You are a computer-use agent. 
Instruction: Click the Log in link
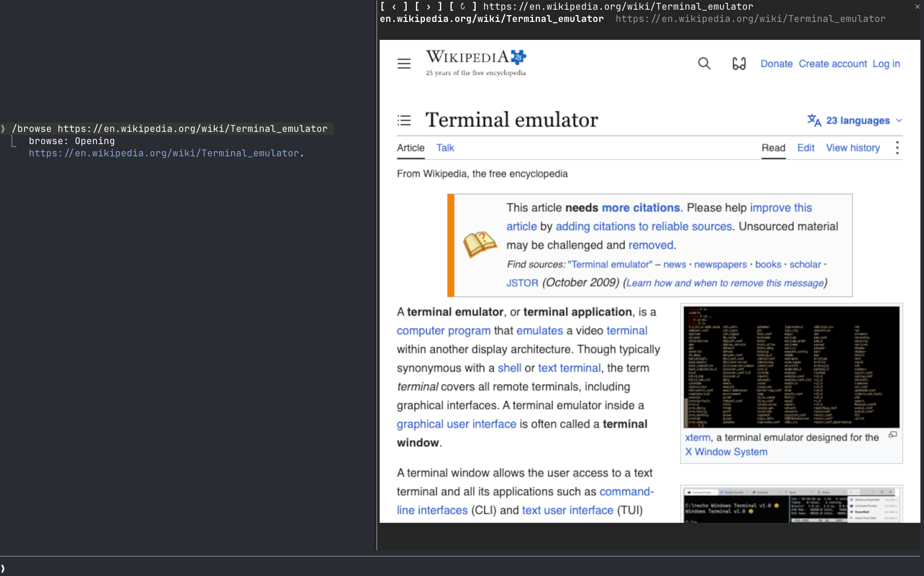886,64
